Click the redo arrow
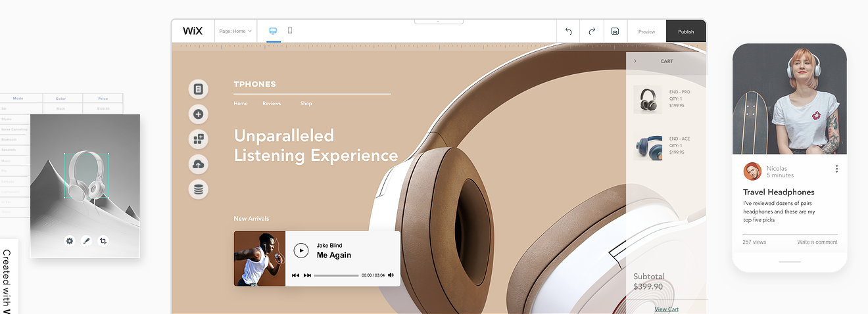Screen dimensions: 868x314 click(x=592, y=31)
